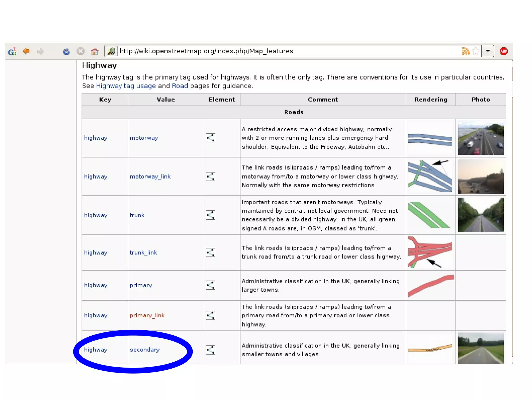Click the browser Back arrow icon

(x=26, y=51)
